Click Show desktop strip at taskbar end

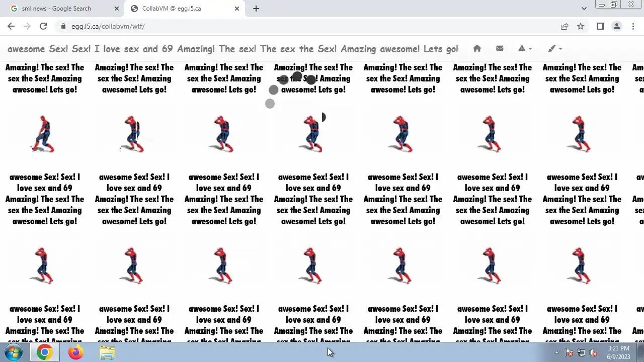point(640,352)
